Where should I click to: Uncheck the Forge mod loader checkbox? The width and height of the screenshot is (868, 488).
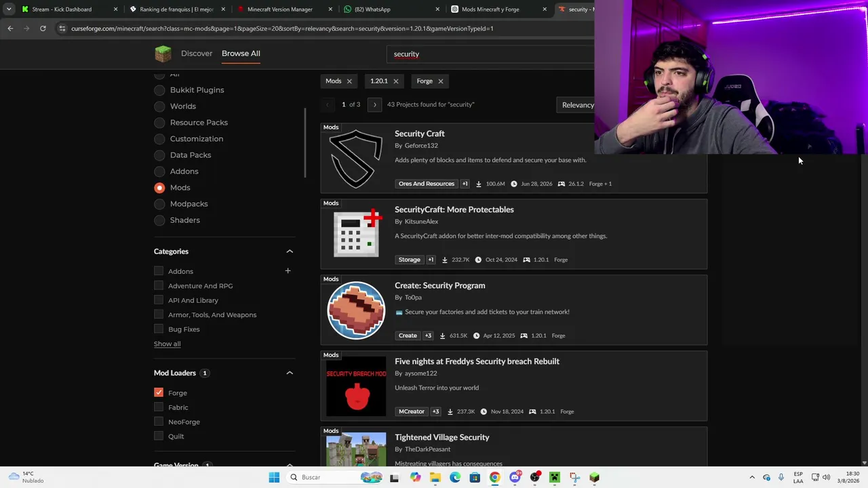[x=159, y=392]
